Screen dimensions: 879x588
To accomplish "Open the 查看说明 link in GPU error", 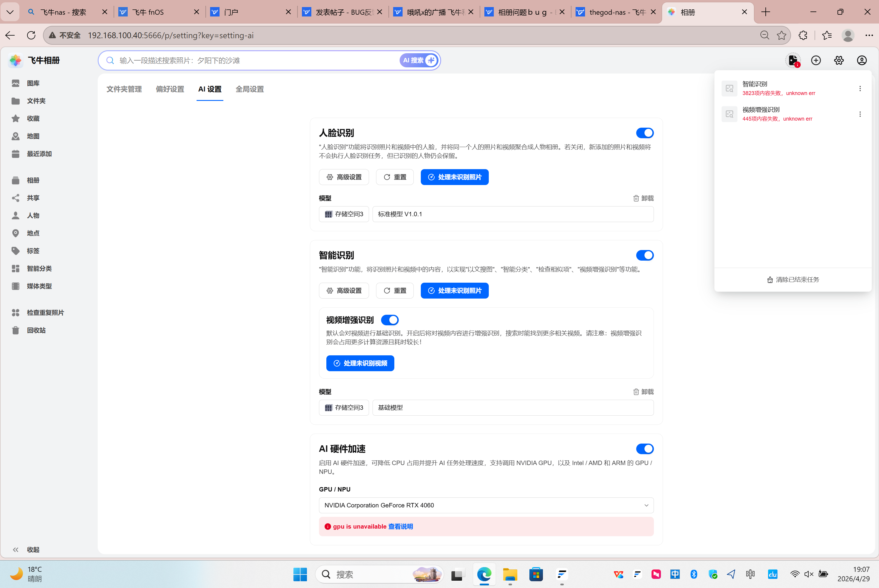I will 400,527.
